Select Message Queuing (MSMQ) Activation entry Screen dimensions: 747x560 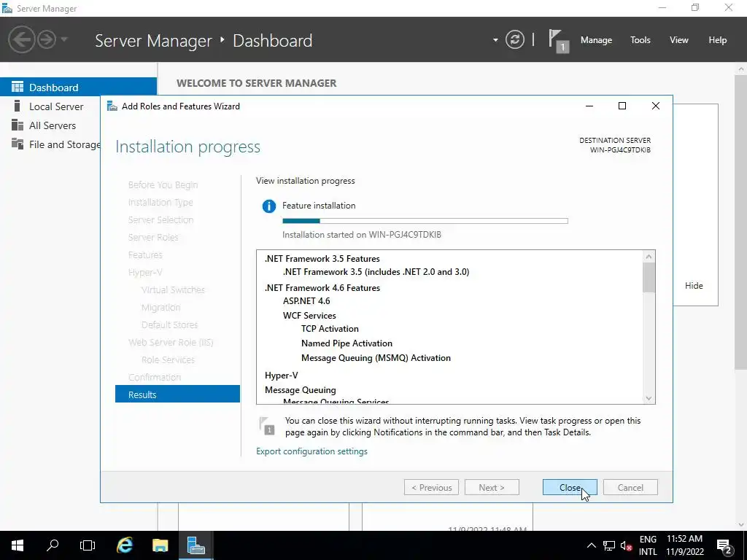[376, 357]
